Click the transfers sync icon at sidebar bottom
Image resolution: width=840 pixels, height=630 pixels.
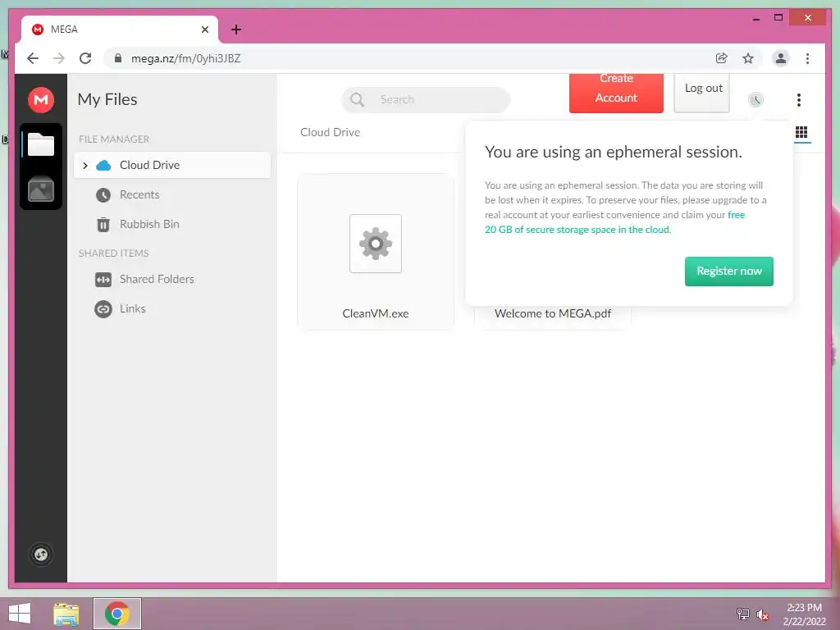[x=41, y=555]
